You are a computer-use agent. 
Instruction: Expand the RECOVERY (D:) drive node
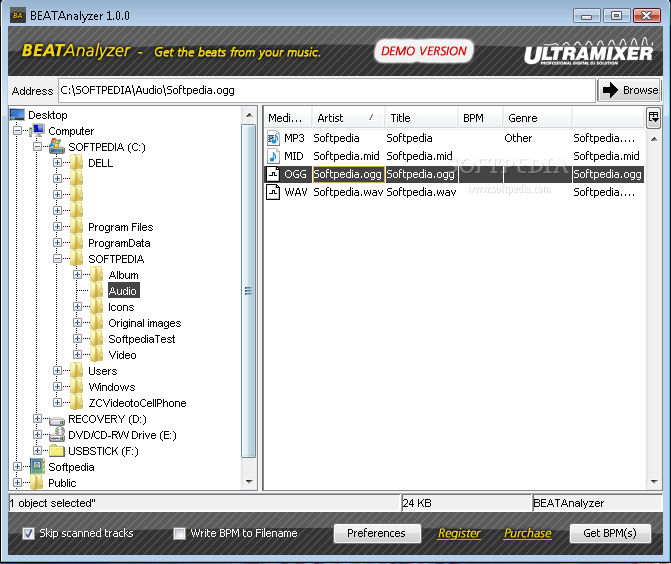coord(38,419)
